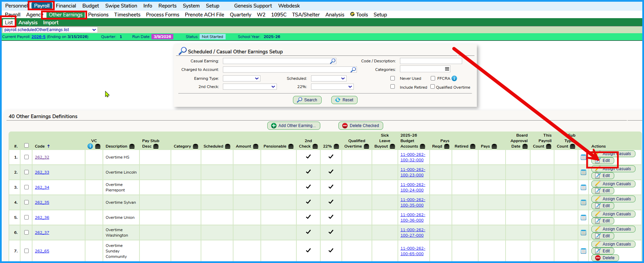Click the VC column filter icon

[98, 146]
